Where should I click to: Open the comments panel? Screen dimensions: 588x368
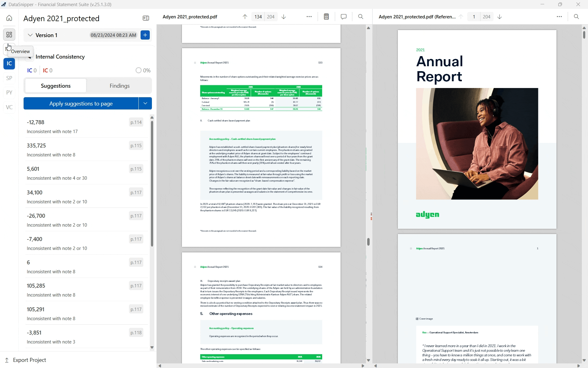(343, 17)
